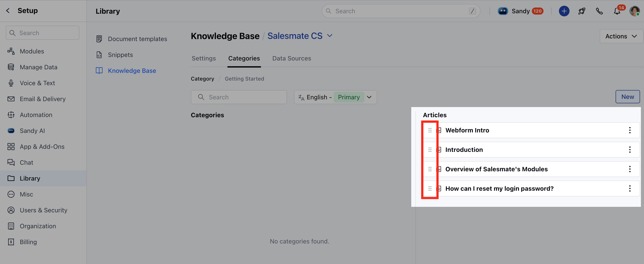Switch to the Settings tab
Screen dimensions: 644x264
pyautogui.click(x=203, y=58)
